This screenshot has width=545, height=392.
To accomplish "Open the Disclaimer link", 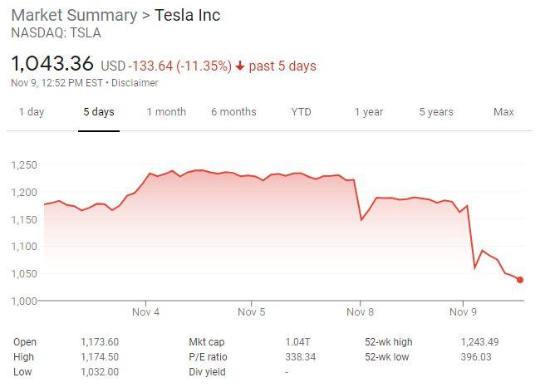I will pos(135,82).
